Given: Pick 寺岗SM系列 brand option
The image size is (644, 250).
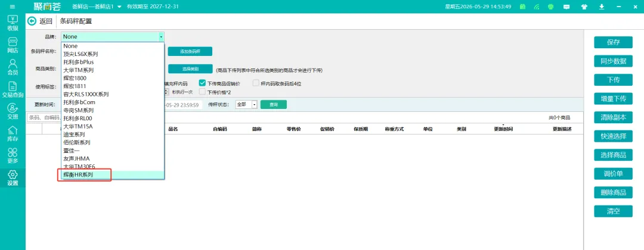Looking at the screenshot, I should [x=113, y=110].
